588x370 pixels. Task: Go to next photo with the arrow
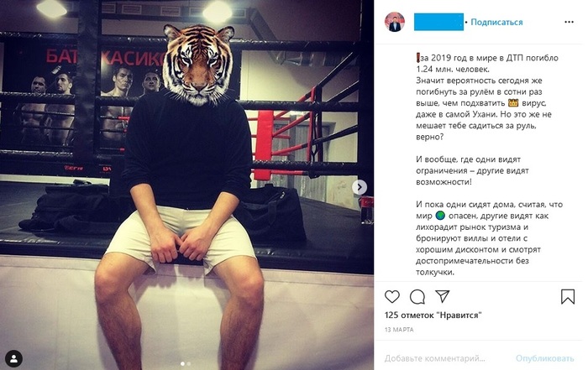[360, 187]
